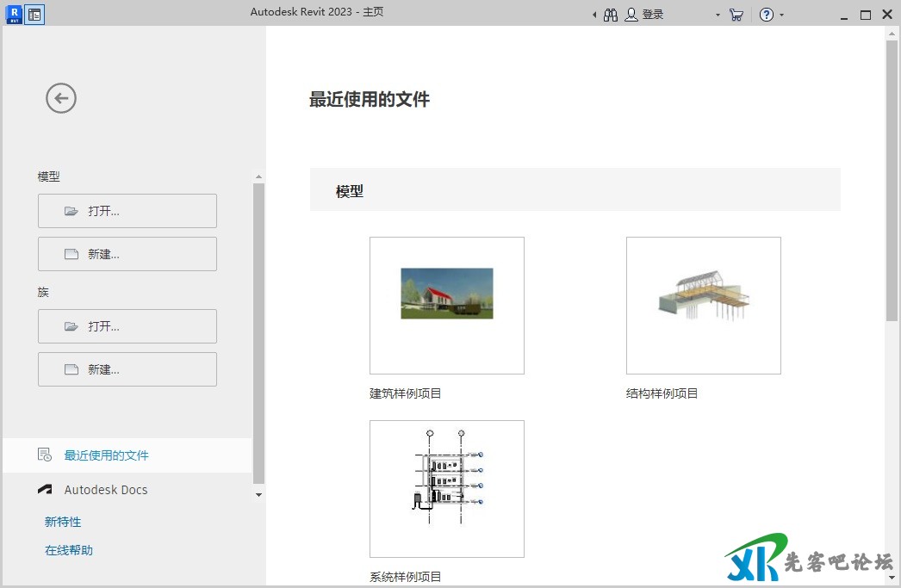Open an existing model with 打开 button

(x=127, y=211)
